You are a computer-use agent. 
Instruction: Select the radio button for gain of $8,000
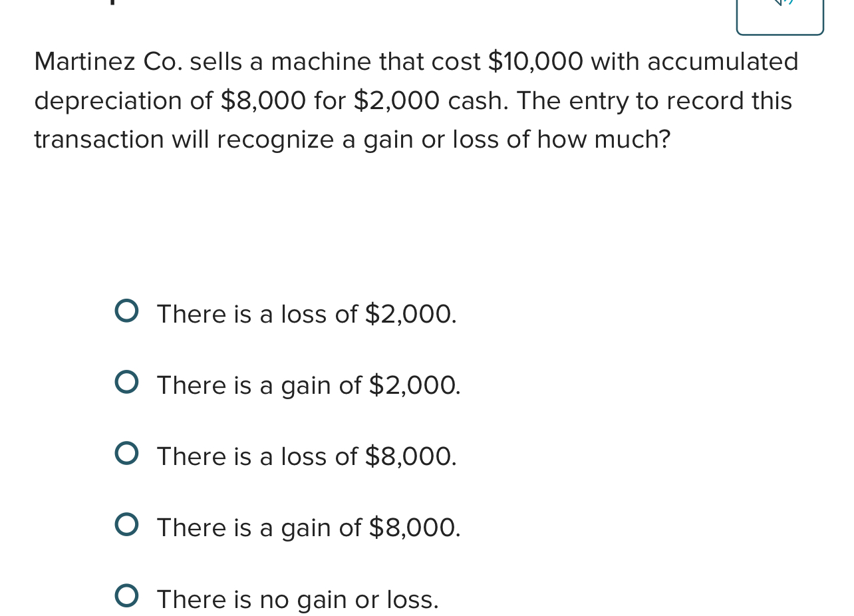pyautogui.click(x=128, y=524)
